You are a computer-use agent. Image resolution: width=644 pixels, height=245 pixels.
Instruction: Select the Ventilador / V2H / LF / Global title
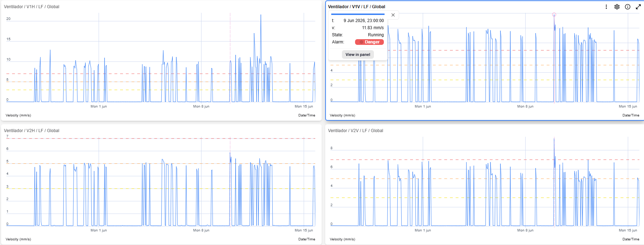(x=32, y=131)
